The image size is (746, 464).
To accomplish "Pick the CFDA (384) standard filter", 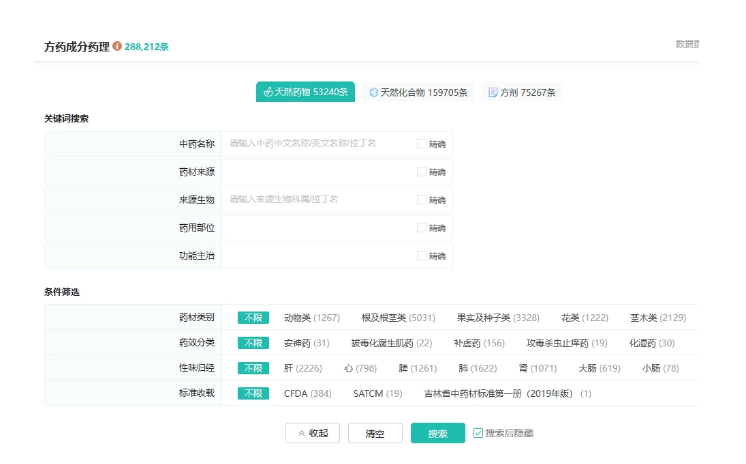I will (x=307, y=393).
